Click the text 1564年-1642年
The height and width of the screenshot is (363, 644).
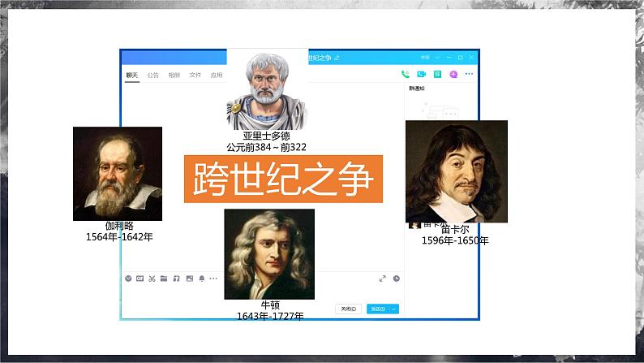(119, 237)
